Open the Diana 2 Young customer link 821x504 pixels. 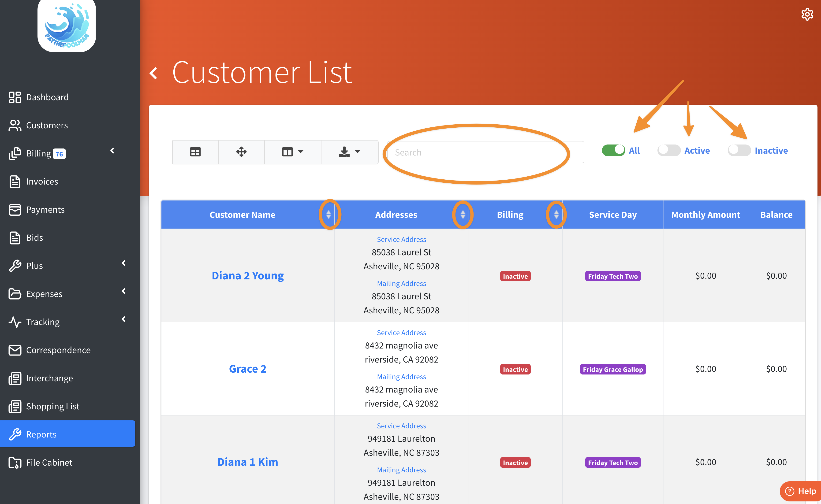(247, 276)
